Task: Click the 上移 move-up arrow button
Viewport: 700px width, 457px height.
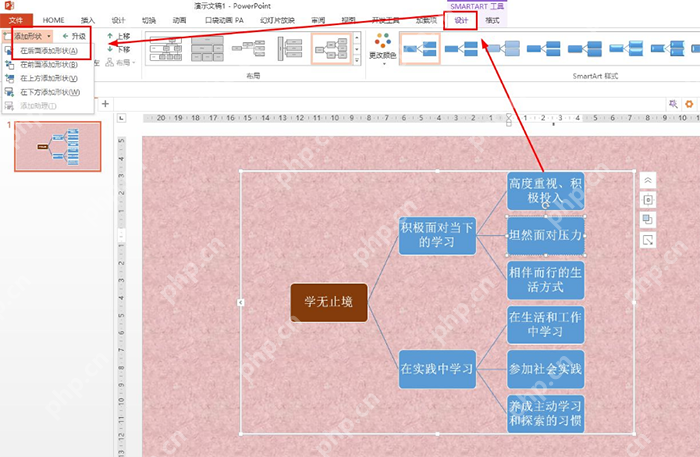Action: pos(119,36)
